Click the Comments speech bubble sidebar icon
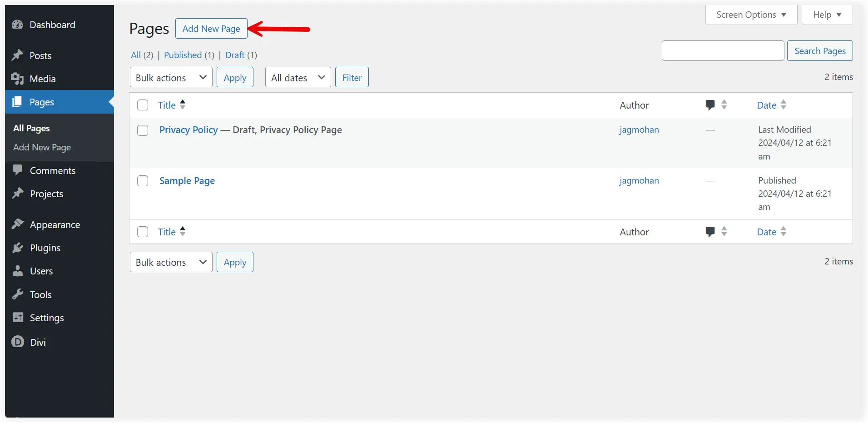This screenshot has height=423, width=868. pyautogui.click(x=17, y=170)
